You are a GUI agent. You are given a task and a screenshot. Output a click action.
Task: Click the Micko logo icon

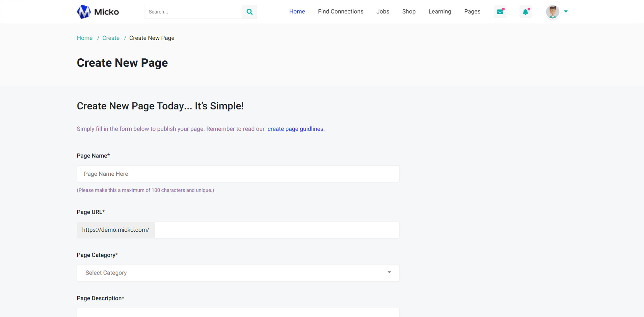[x=84, y=12]
